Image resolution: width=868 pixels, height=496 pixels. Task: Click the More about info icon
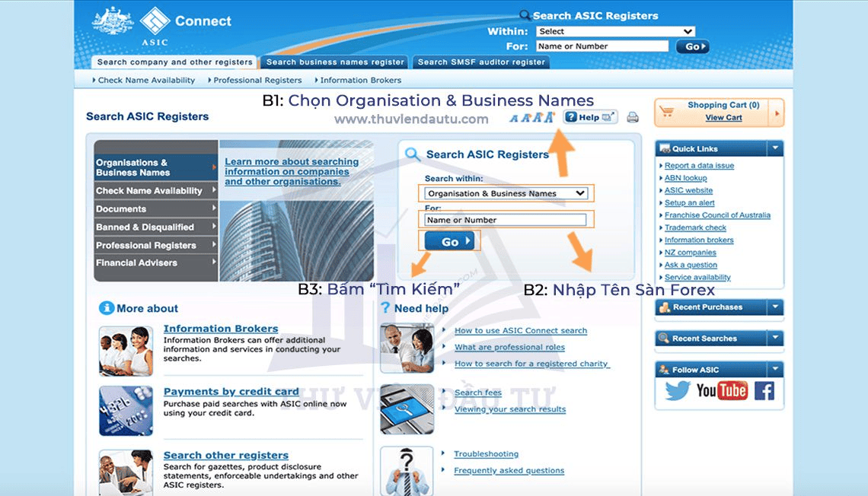(107, 308)
